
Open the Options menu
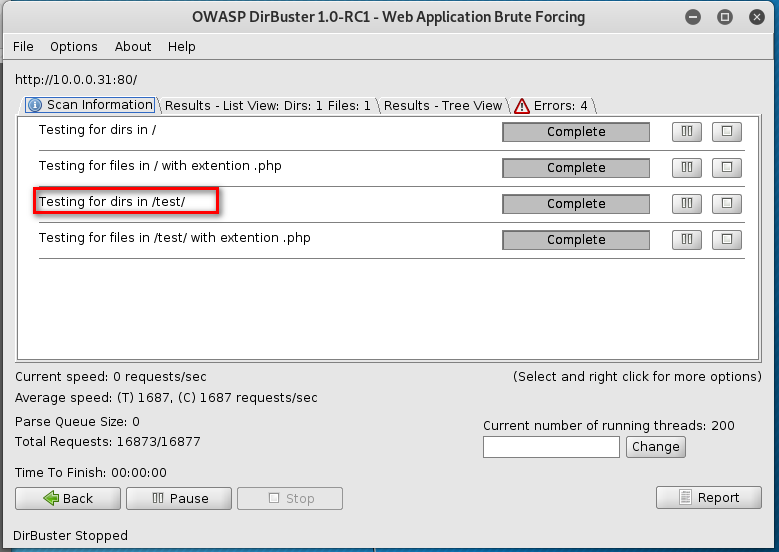point(74,47)
